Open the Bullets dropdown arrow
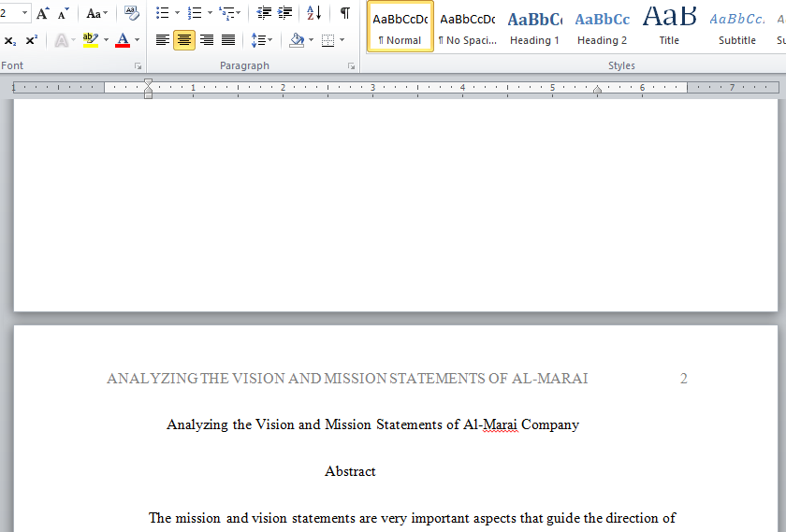786x532 pixels. 177,13
